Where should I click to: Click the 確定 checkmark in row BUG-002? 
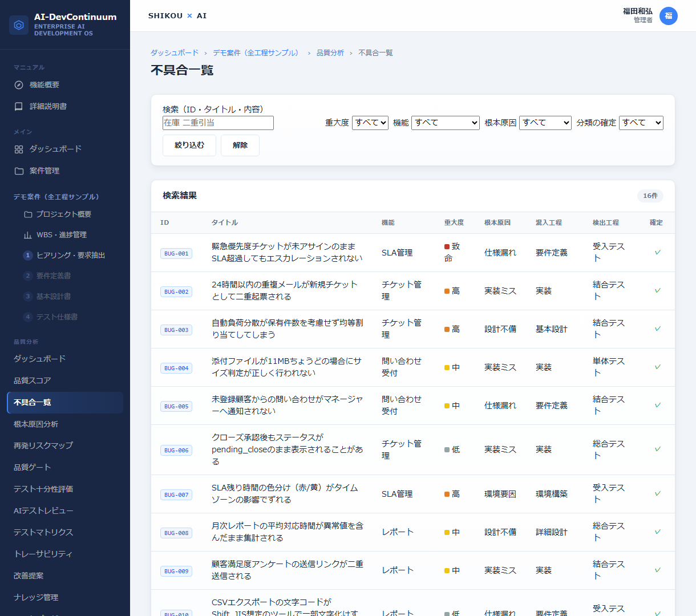pyautogui.click(x=657, y=290)
